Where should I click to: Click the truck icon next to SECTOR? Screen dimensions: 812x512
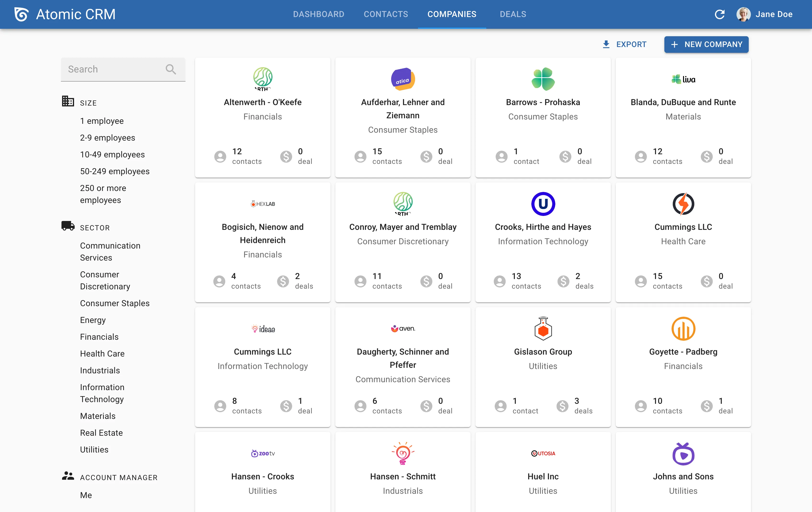(68, 226)
